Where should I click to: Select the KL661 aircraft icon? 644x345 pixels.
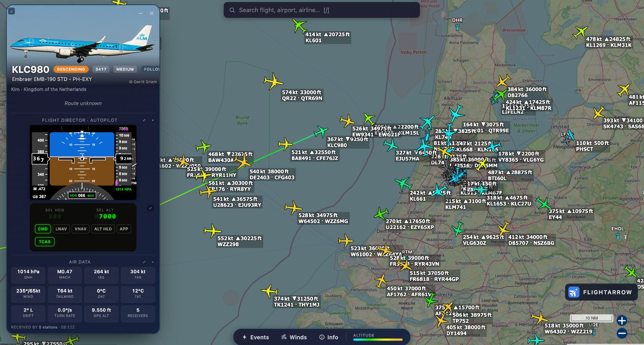coord(403,184)
